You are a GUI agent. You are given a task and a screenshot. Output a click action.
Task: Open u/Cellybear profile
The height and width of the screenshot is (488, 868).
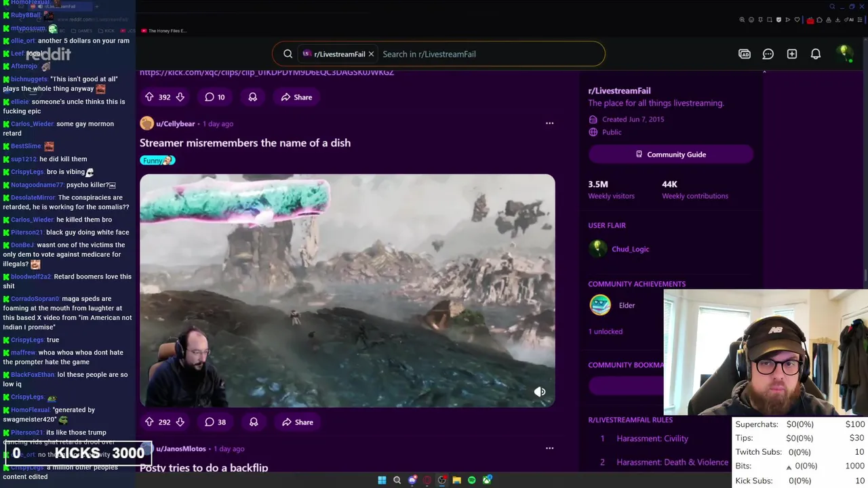click(x=175, y=123)
